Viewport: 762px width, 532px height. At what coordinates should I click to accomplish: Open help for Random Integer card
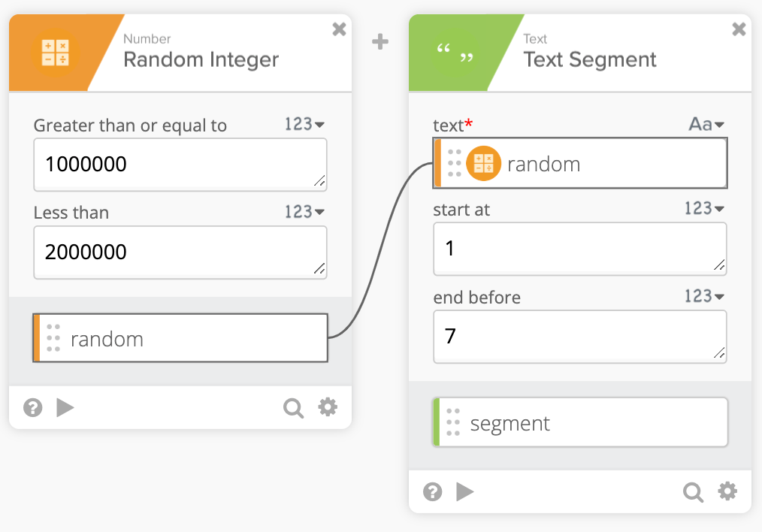coord(32,407)
